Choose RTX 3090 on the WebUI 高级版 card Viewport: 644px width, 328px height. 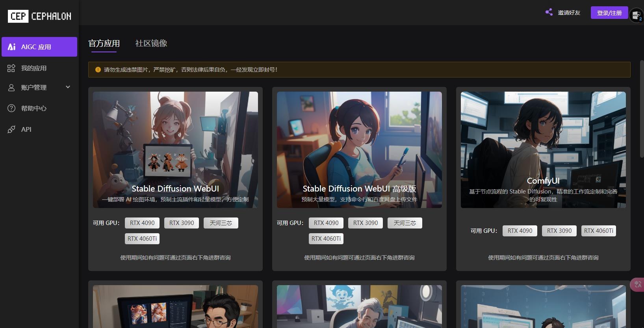366,223
